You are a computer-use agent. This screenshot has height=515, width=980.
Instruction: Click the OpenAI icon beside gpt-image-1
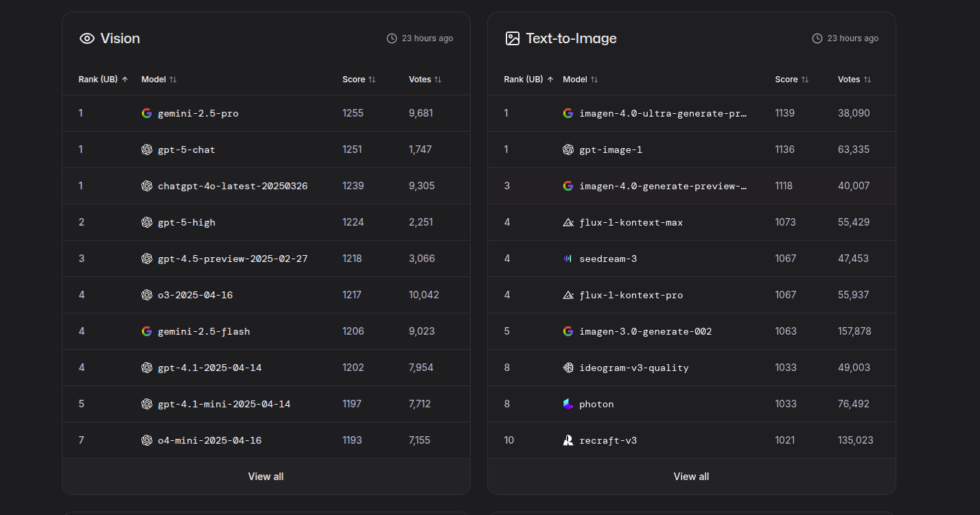pyautogui.click(x=568, y=149)
